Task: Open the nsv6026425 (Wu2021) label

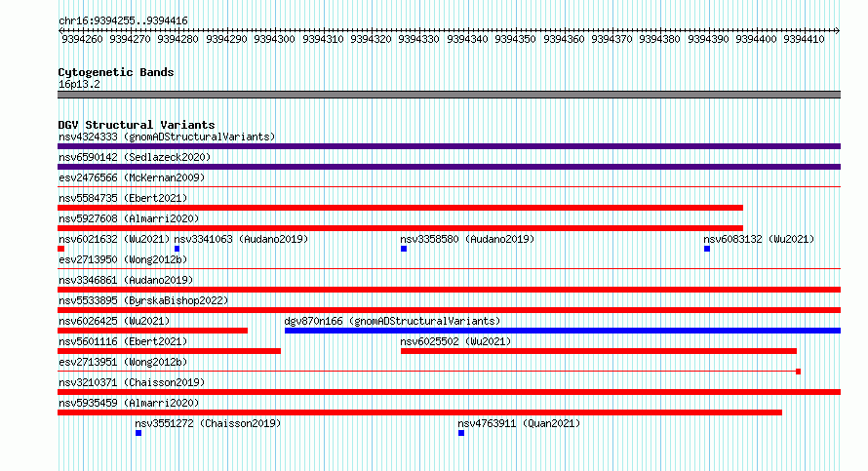Action: (114, 321)
